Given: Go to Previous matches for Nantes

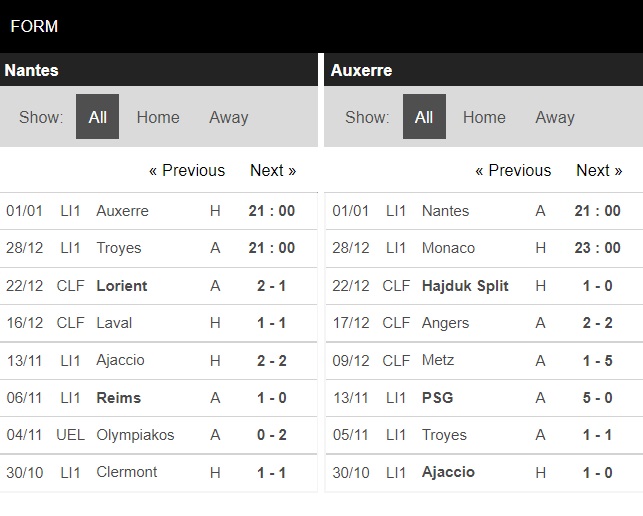Looking at the screenshot, I should [187, 170].
